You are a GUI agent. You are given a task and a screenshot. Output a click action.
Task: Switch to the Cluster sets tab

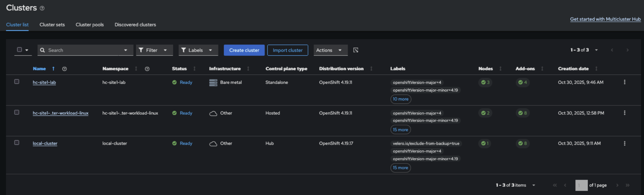[52, 25]
